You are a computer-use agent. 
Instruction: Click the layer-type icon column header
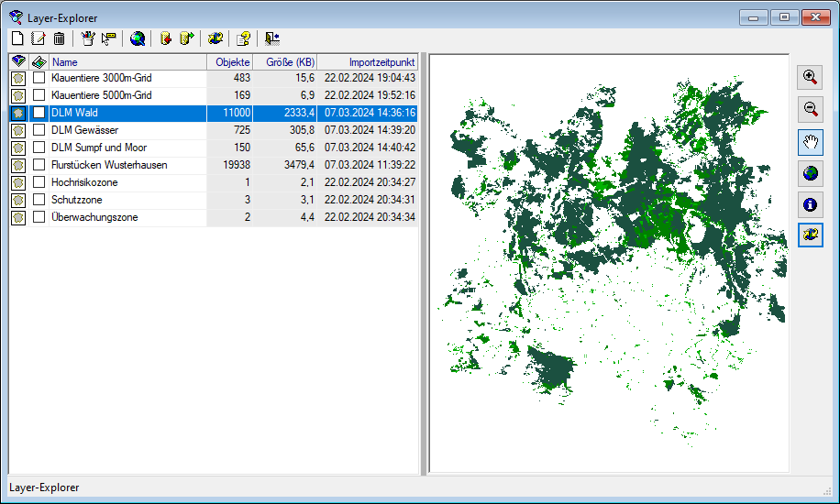pyautogui.click(x=18, y=62)
